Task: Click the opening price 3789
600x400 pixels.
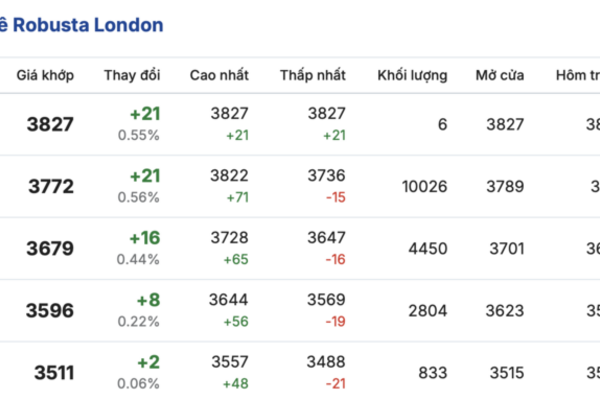Action: (505, 186)
